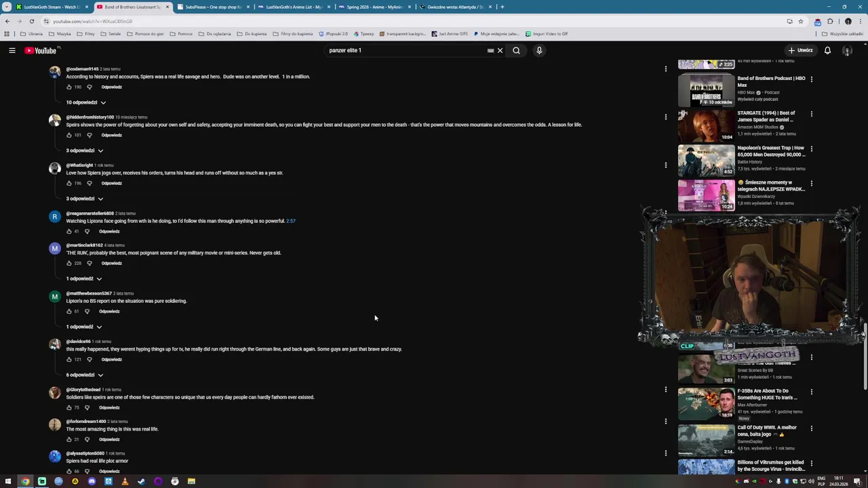Switch to SubsPlease browser tab

[213, 7]
